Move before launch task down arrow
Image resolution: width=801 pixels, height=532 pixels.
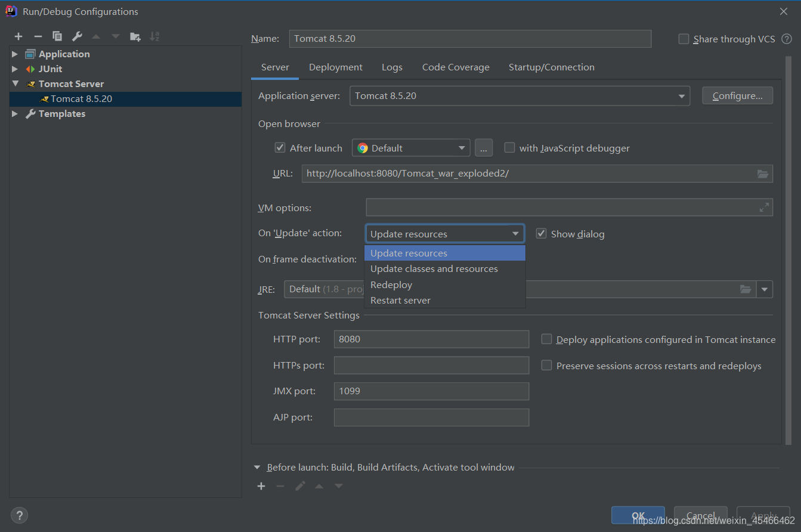339,486
